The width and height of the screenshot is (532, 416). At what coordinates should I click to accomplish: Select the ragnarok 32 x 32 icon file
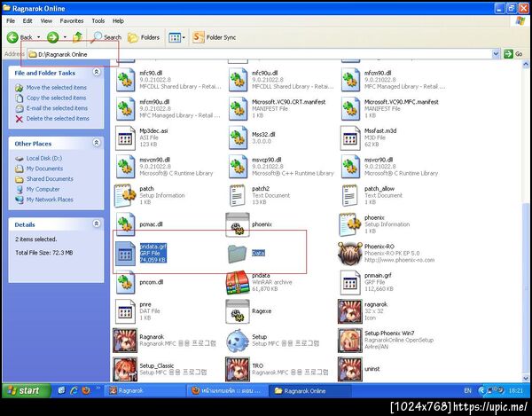pos(350,311)
